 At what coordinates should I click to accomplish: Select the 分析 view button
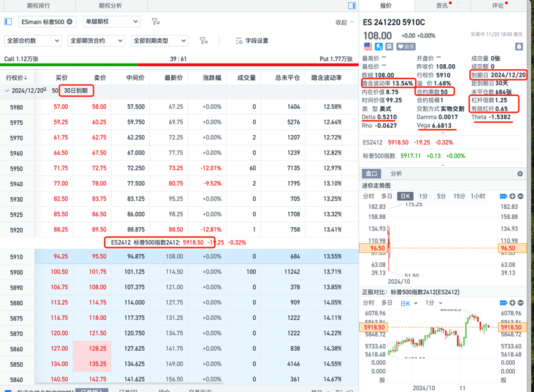[x=396, y=174]
